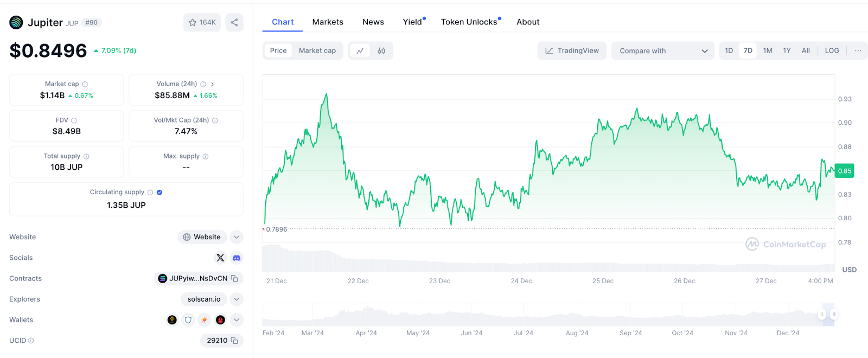
Task: Toggle LOG scale on chart
Action: pyautogui.click(x=832, y=50)
